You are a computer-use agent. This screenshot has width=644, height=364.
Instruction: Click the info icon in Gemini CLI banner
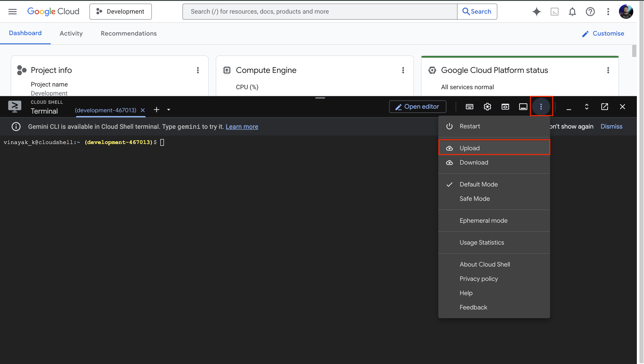pyautogui.click(x=16, y=127)
